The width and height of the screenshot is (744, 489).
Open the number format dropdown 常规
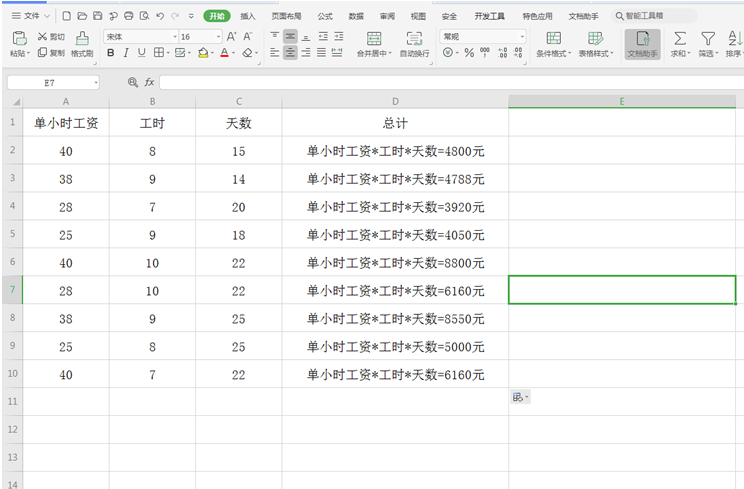point(522,37)
